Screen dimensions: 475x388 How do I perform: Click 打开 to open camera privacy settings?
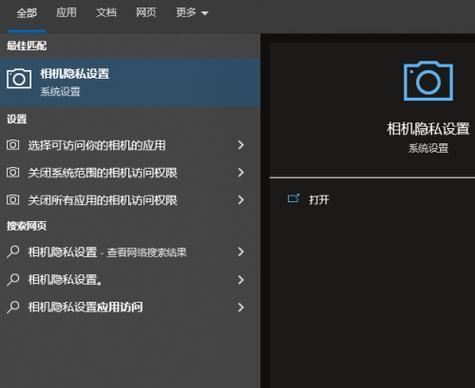point(319,200)
